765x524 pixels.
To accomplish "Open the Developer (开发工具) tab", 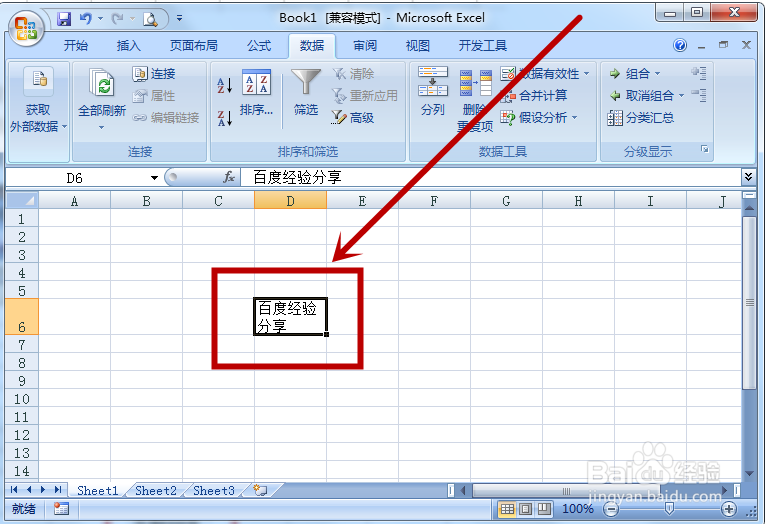I will pyautogui.click(x=483, y=46).
